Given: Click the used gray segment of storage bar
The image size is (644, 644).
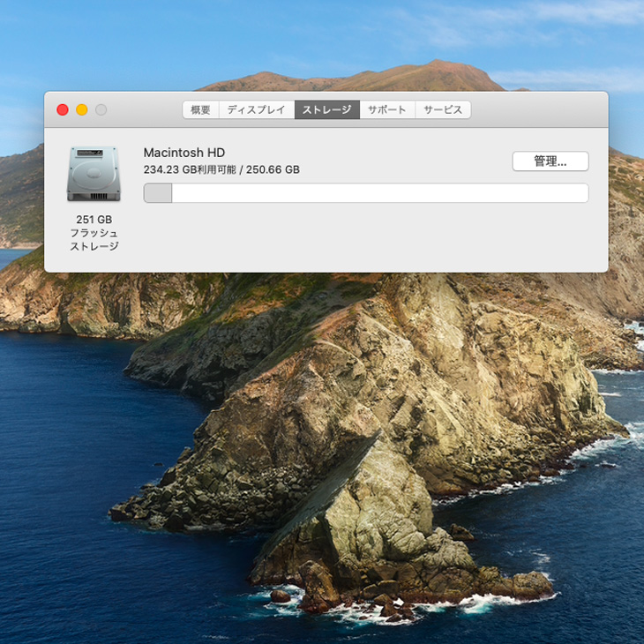Looking at the screenshot, I should pyautogui.click(x=158, y=193).
